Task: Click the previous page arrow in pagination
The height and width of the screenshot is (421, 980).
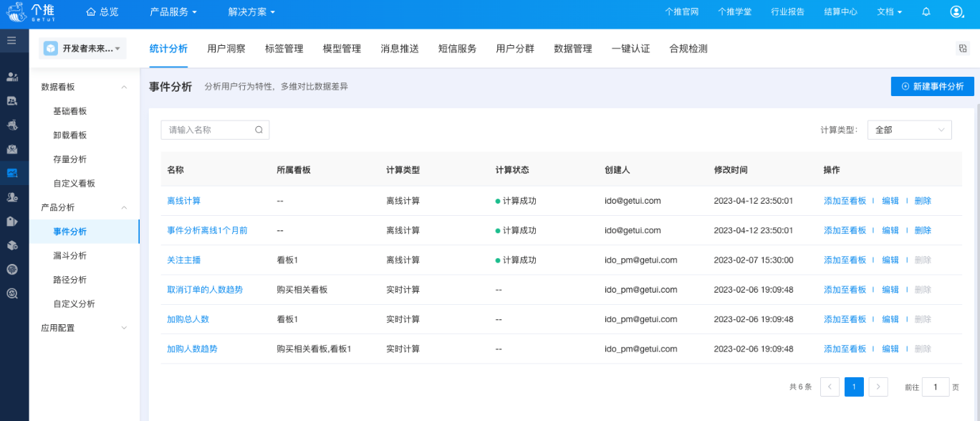Action: [x=830, y=387]
